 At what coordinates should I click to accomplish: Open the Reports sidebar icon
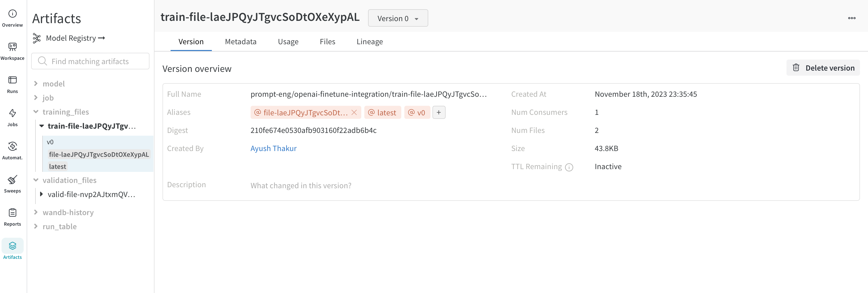[13, 213]
